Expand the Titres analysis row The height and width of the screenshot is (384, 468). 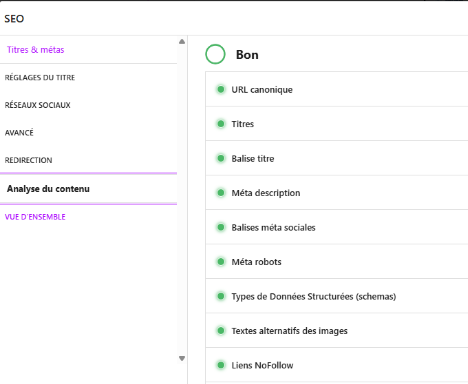click(x=337, y=124)
